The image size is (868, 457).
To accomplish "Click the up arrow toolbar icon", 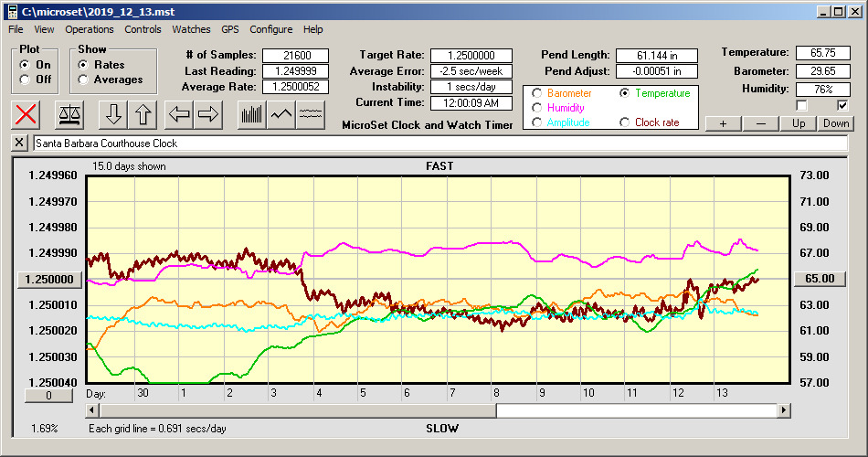I will pyautogui.click(x=143, y=114).
